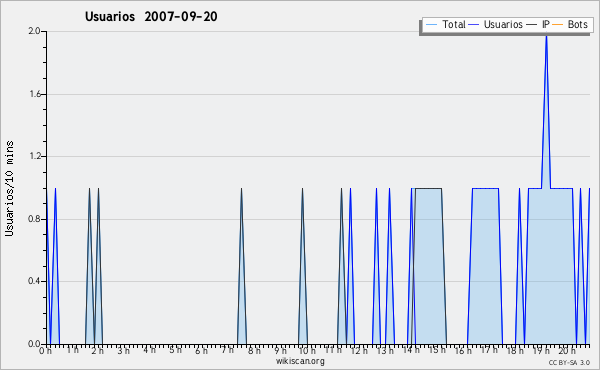Viewport: 600px width, 370px height.
Task: Click the dark IP legend line
Action: (532, 25)
